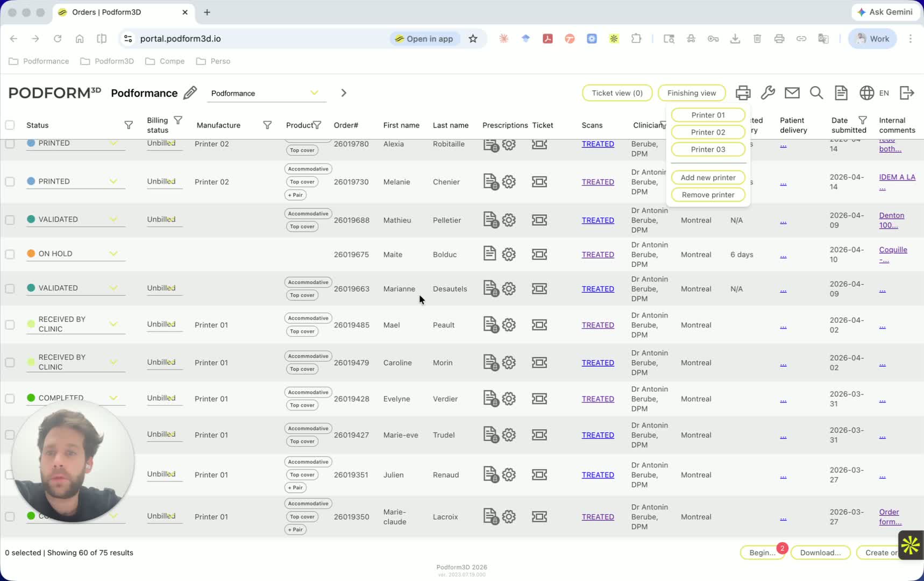The image size is (924, 581).
Task: Choose Printer 02 from printer menu
Action: click(708, 132)
